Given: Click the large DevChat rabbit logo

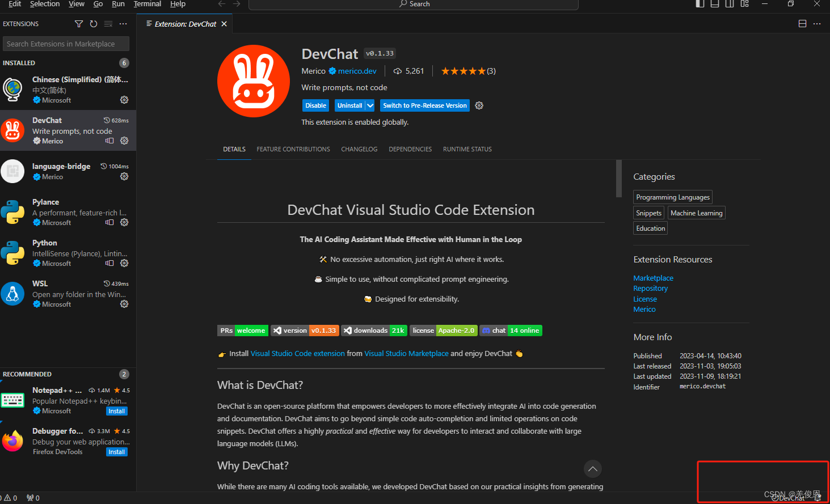Looking at the screenshot, I should pyautogui.click(x=254, y=81).
